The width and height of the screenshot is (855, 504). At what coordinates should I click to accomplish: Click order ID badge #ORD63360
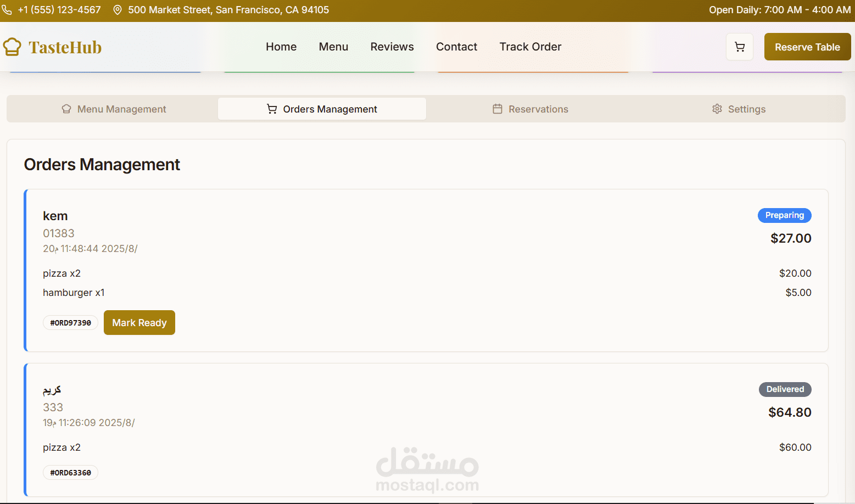(70, 473)
